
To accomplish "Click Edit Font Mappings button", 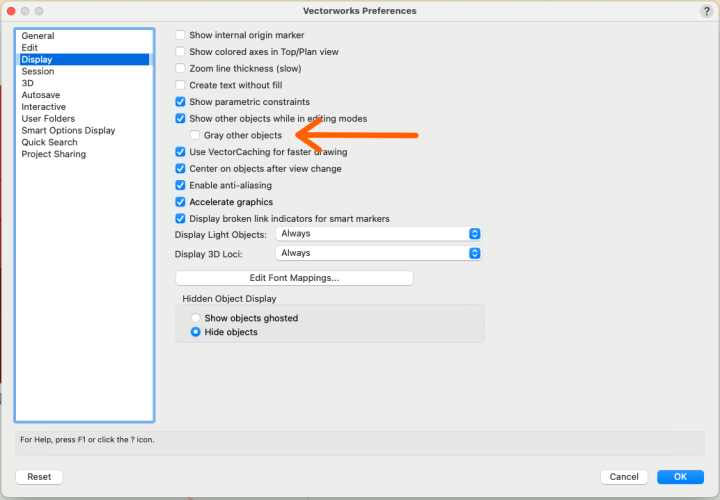I will coord(294,278).
